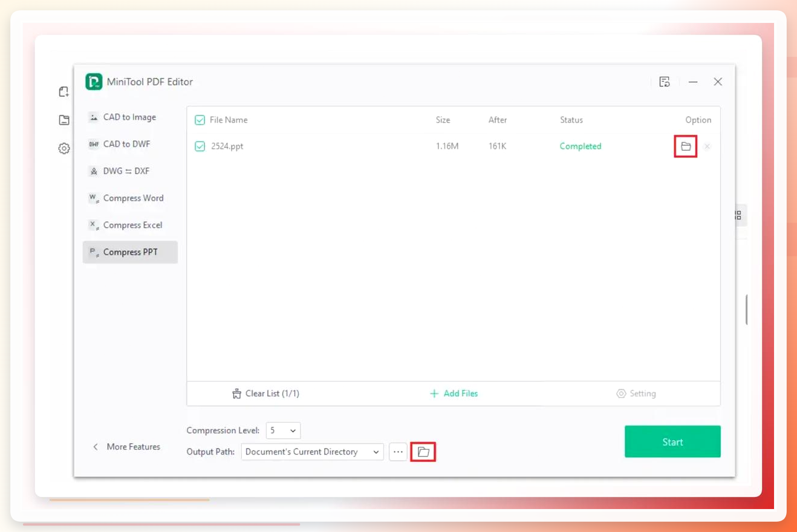Select Compress PPT in the sidebar

(130, 252)
